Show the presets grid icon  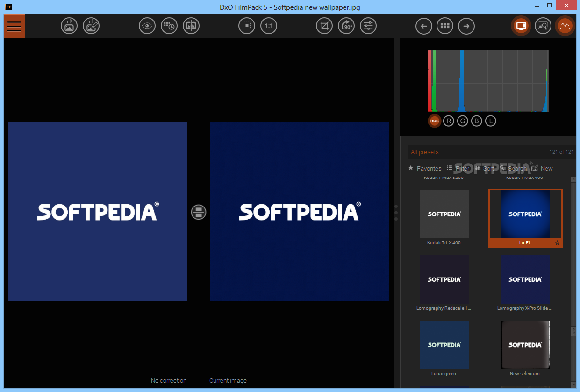tap(445, 26)
